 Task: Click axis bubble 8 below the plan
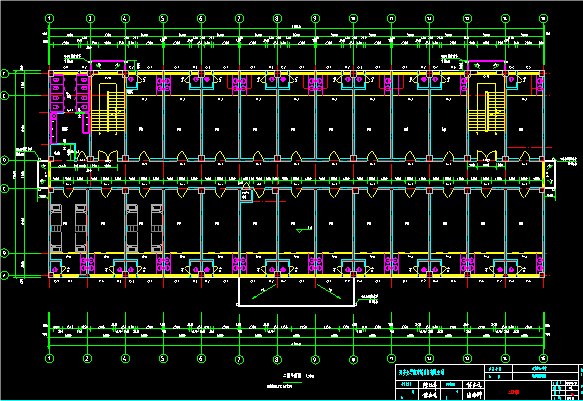277,359
